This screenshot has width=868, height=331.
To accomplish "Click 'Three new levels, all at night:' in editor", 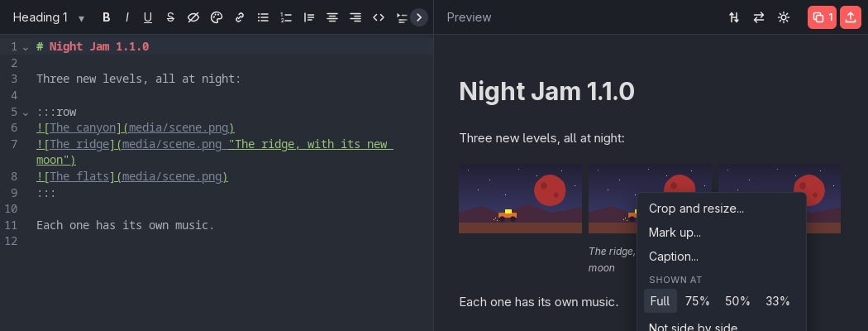I will (138, 79).
